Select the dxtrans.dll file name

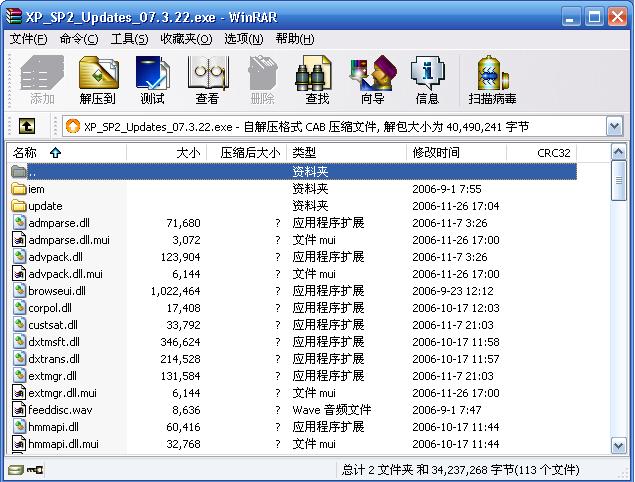(54, 359)
